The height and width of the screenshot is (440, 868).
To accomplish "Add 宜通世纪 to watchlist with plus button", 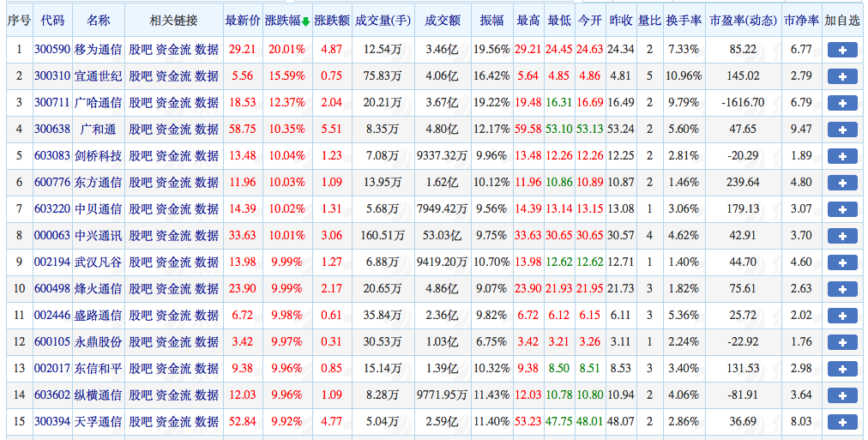I will click(x=842, y=76).
